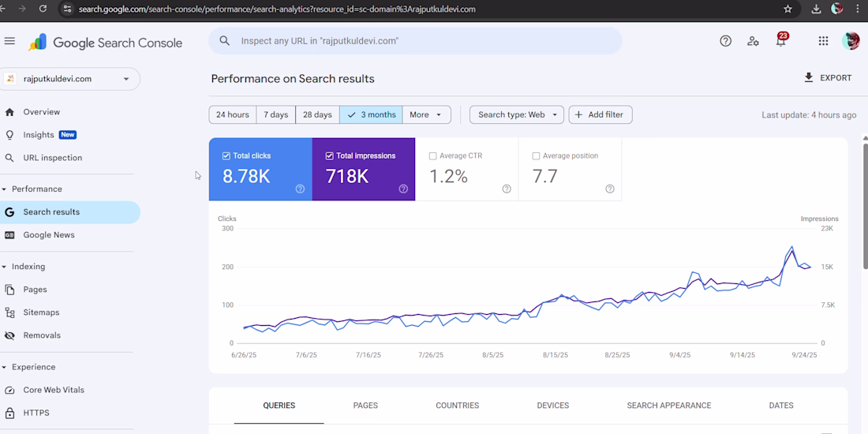Open the notifications bell with 23 badge

click(x=781, y=40)
